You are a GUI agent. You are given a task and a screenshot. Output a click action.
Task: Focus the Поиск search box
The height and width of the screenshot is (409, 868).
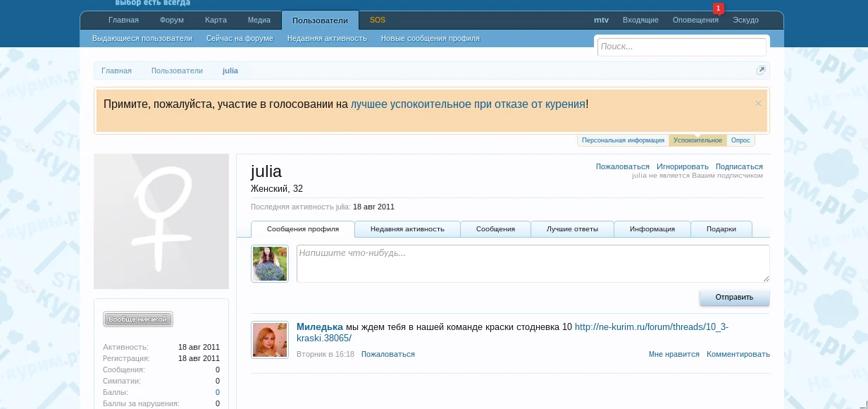coord(681,47)
